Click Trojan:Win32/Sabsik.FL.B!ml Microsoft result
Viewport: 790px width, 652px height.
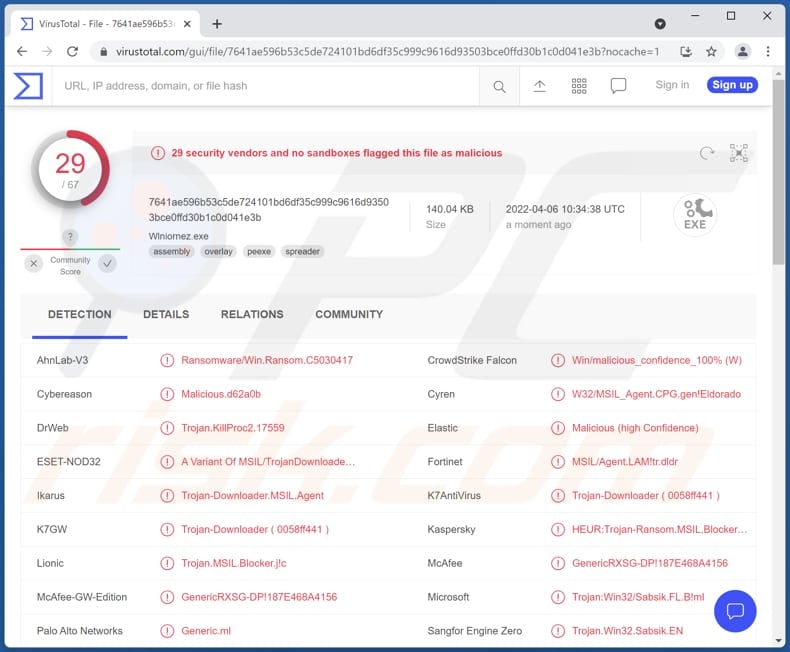coord(638,597)
